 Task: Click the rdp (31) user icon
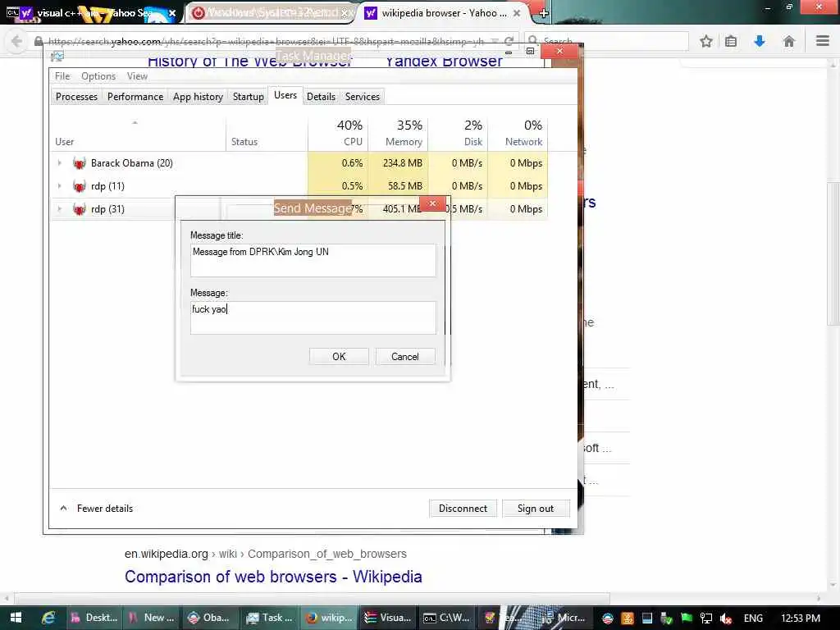80,209
